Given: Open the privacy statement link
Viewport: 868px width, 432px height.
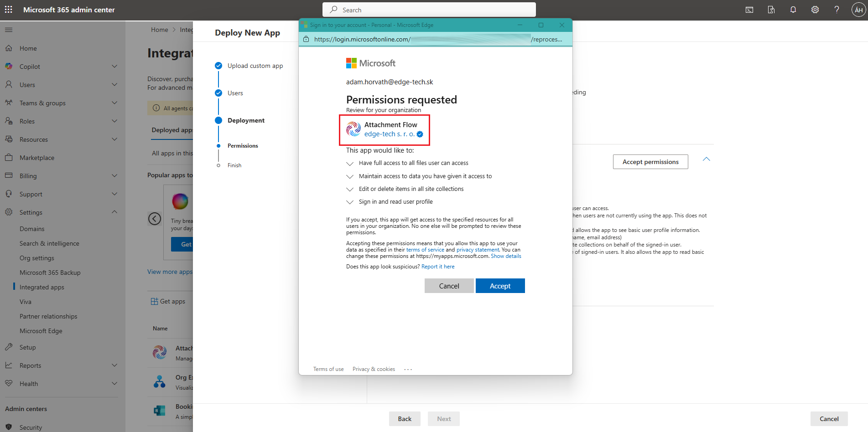Looking at the screenshot, I should pyautogui.click(x=478, y=249).
